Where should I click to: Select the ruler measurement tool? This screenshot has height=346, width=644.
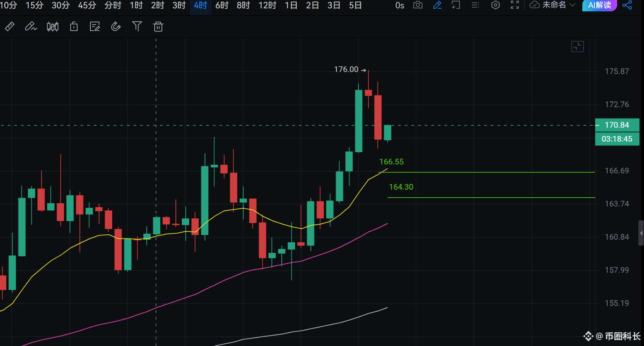(9, 26)
